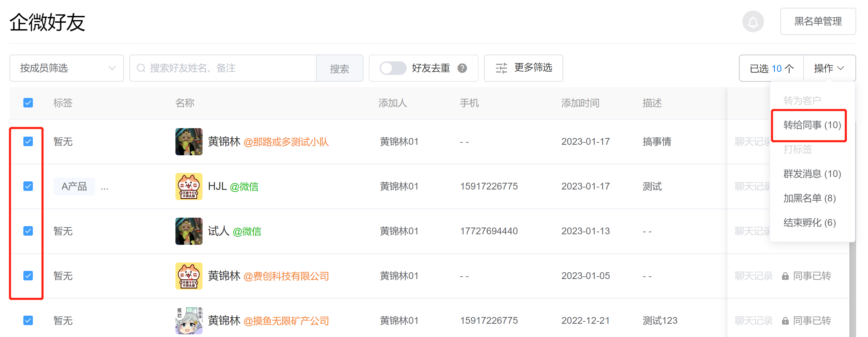Choose 群发消息 (10) menu option
868x337 pixels.
(x=812, y=174)
